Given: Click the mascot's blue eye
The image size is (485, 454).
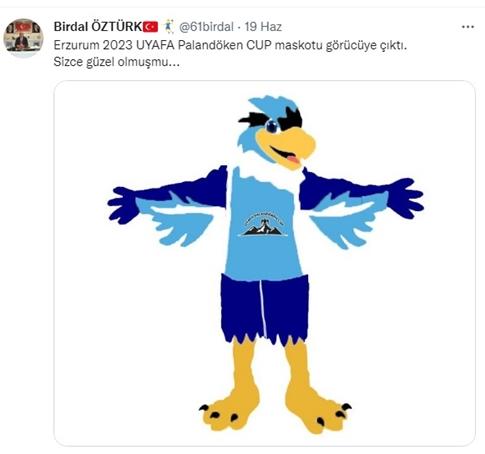Looking at the screenshot, I should click(272, 126).
